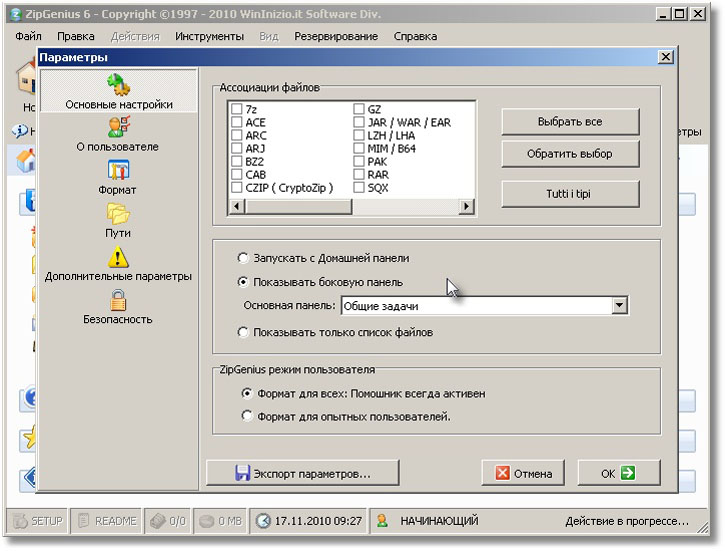Click the 0 MB size indicator icon

click(x=206, y=521)
